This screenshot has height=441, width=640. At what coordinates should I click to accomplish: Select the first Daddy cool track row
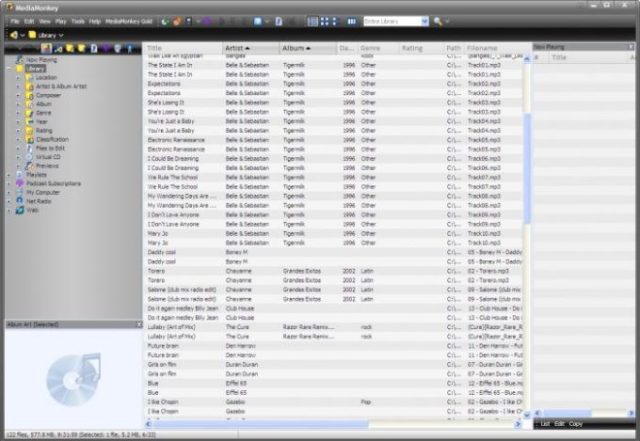coord(333,252)
